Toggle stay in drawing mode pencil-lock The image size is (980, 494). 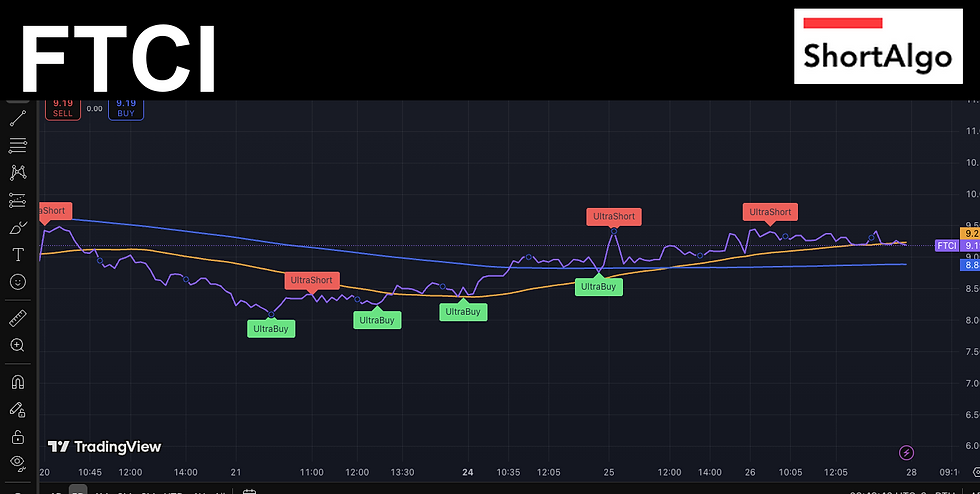click(18, 410)
